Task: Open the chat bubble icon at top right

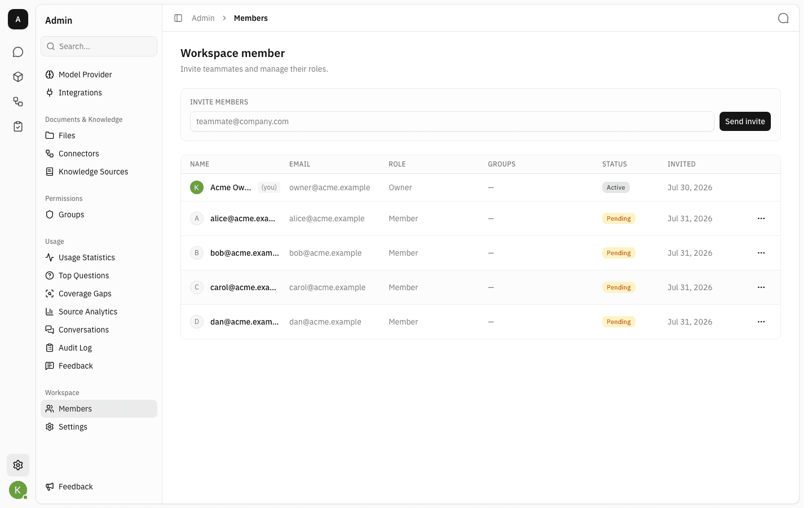Action: pyautogui.click(x=783, y=18)
